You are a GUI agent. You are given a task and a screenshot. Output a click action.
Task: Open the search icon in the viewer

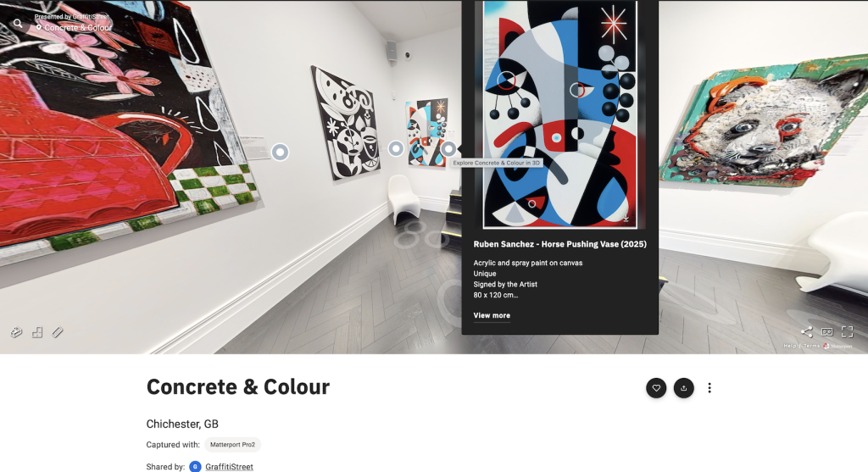(18, 23)
